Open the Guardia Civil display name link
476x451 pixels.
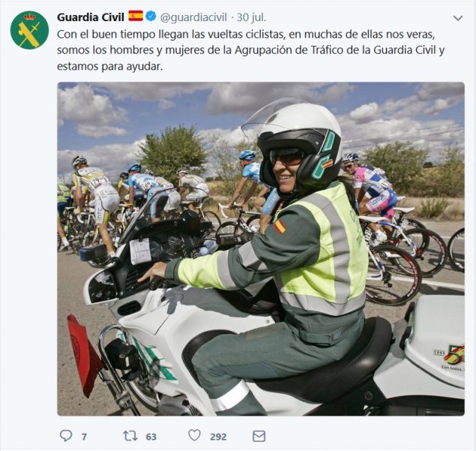pyautogui.click(x=91, y=17)
